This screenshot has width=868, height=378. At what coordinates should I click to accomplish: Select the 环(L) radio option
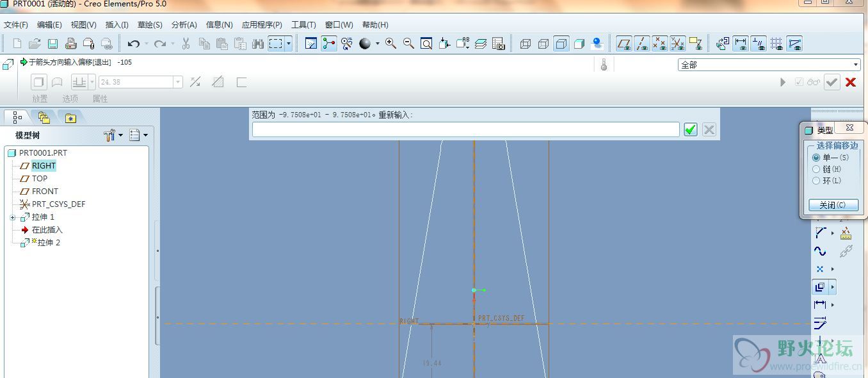[x=816, y=181]
